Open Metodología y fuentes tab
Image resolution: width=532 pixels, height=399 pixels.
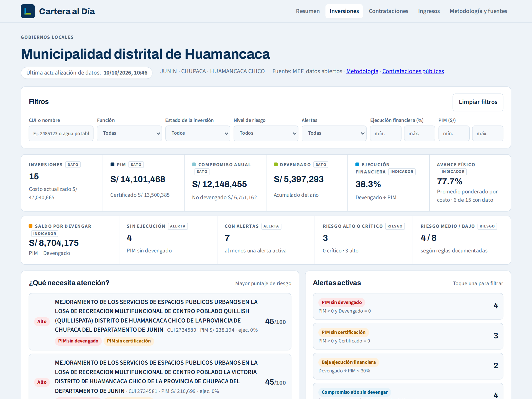(478, 11)
